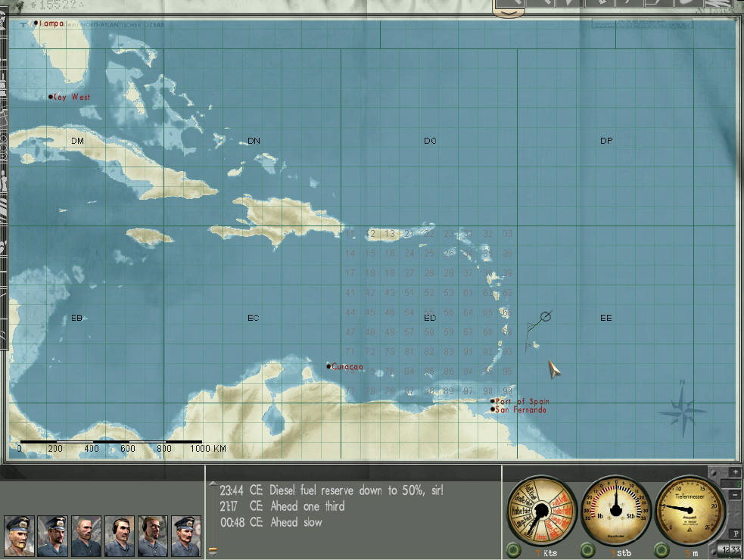Decrease time compression with the minus button

tap(735, 494)
